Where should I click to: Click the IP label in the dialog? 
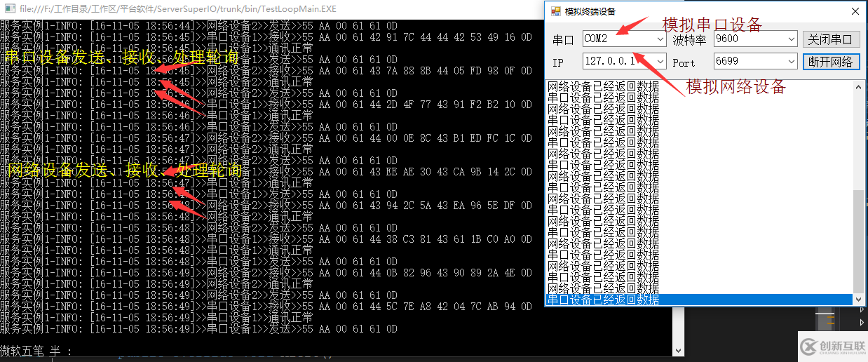coord(558,62)
